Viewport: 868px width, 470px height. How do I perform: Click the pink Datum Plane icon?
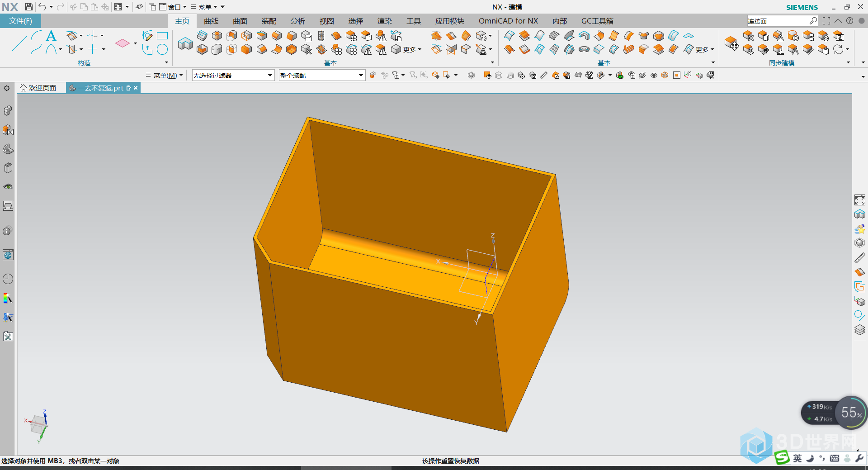tap(123, 43)
